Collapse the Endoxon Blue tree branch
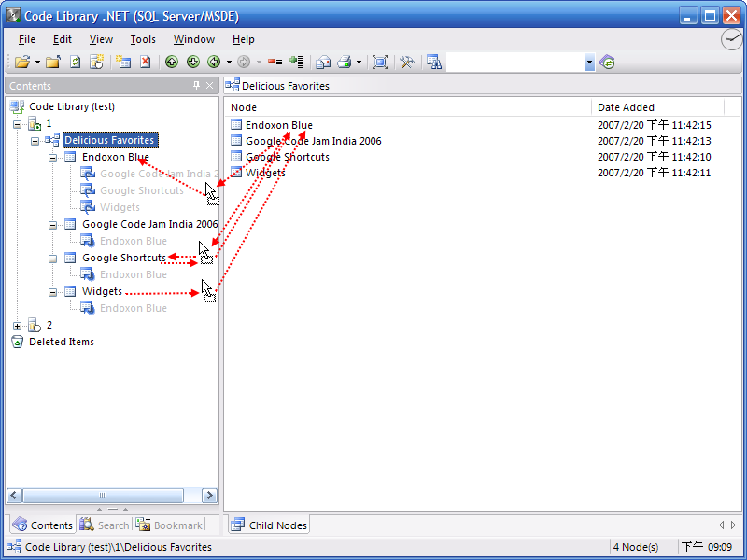Viewport: 747px width, 560px height. point(53,158)
